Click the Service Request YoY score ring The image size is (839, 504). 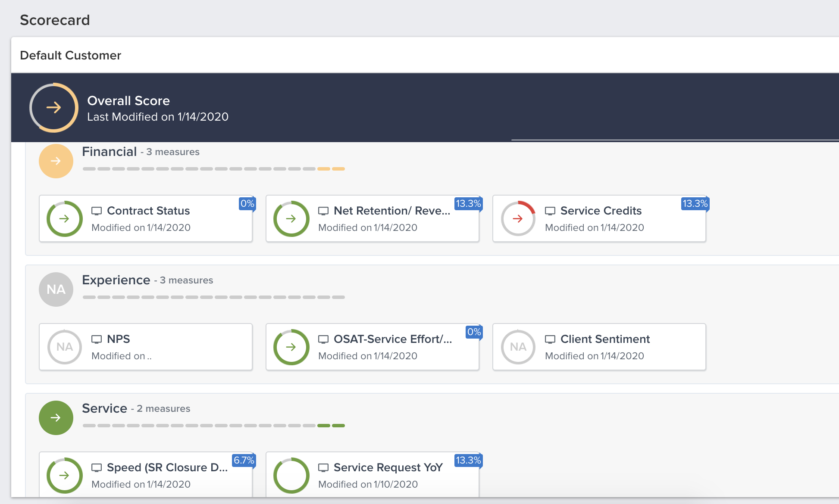291,476
